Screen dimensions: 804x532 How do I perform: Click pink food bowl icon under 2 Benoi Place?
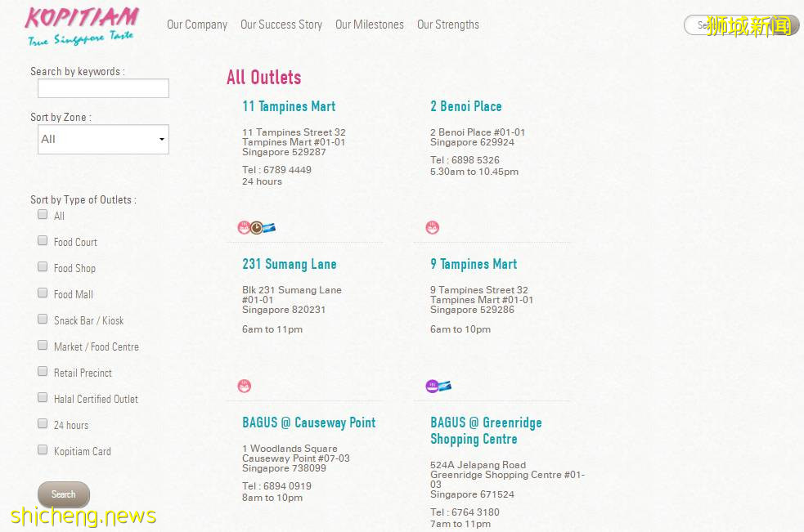point(432,228)
